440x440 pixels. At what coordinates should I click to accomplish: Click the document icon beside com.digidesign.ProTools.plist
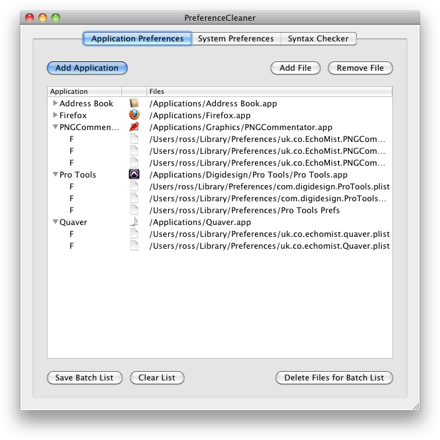coord(134,186)
